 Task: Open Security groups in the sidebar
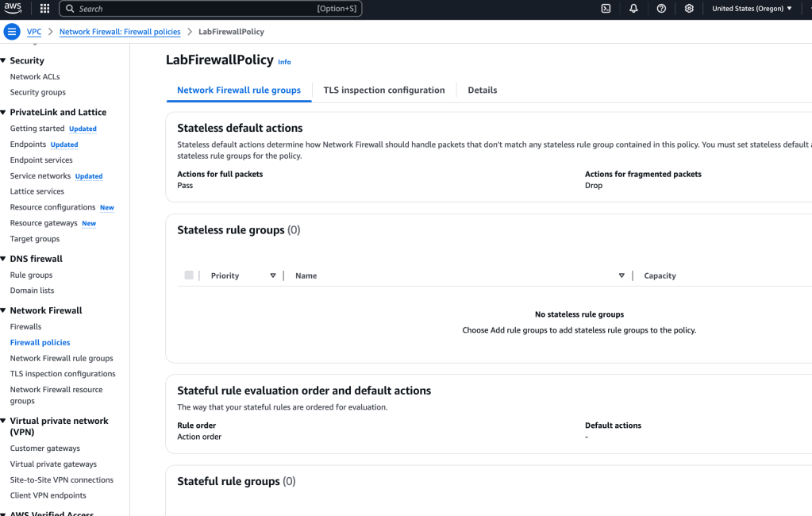pos(37,93)
